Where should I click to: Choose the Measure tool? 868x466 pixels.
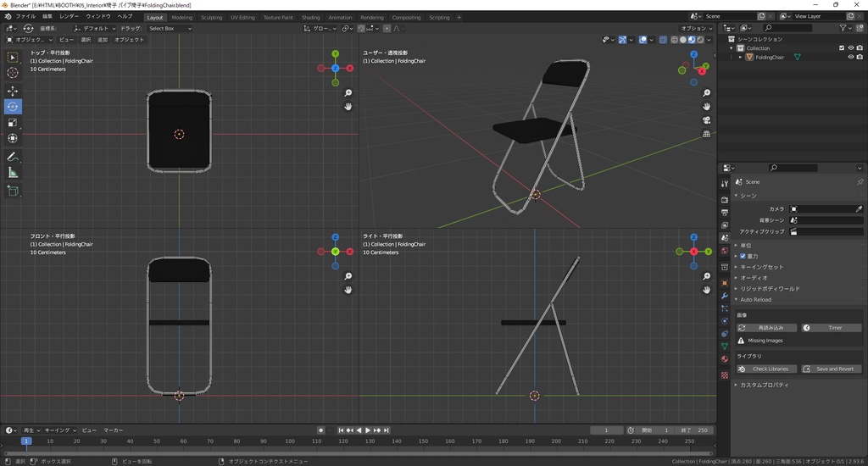click(13, 173)
